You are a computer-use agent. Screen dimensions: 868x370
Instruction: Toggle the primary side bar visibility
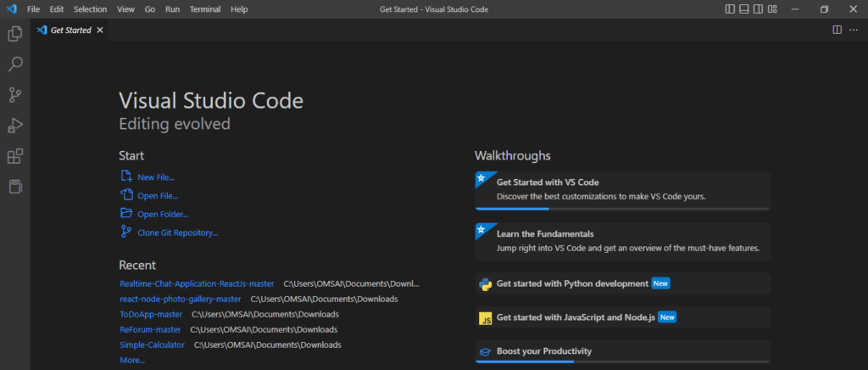(731, 9)
